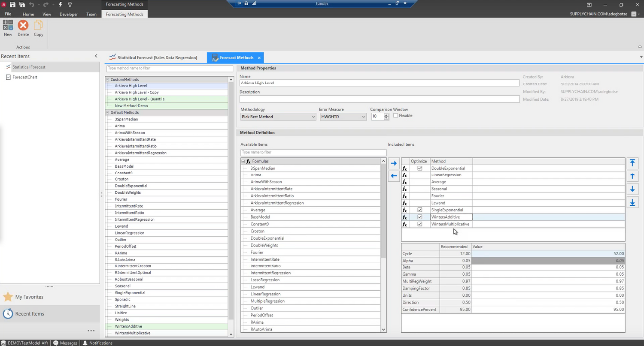Open Recent Items pane button

point(50,314)
